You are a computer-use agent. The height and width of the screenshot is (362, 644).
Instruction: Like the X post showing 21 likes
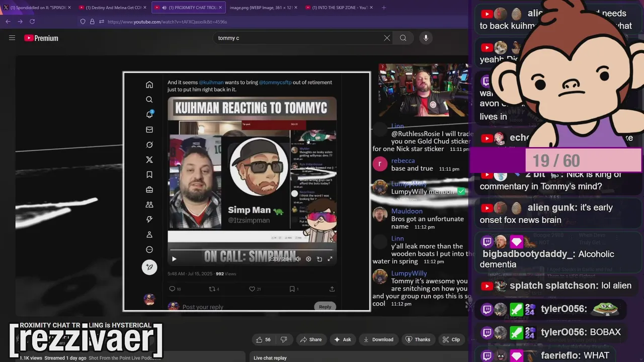point(255,289)
